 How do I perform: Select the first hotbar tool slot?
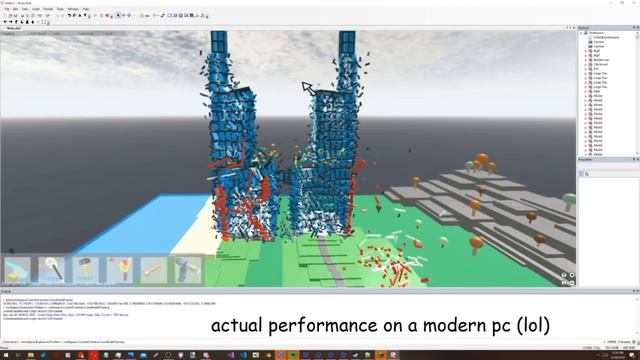pyautogui.click(x=17, y=270)
